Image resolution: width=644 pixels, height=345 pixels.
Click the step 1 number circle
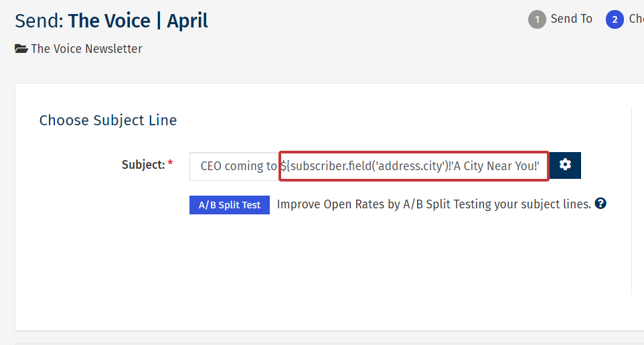click(537, 19)
